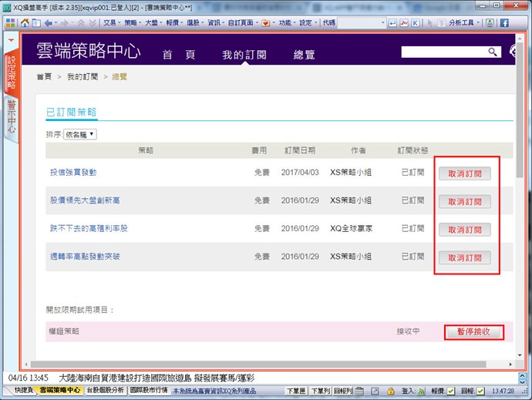
Task: Open the 跌不下去的高殖利率股 strategy link
Action: (x=89, y=229)
